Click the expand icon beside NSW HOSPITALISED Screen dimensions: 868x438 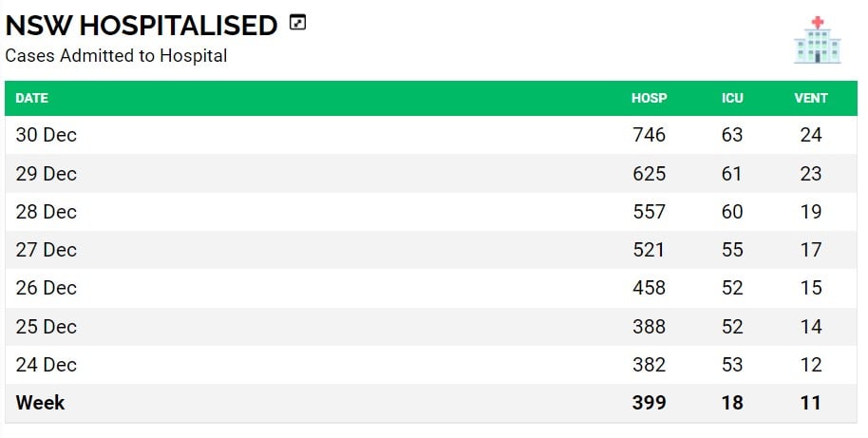pos(298,23)
